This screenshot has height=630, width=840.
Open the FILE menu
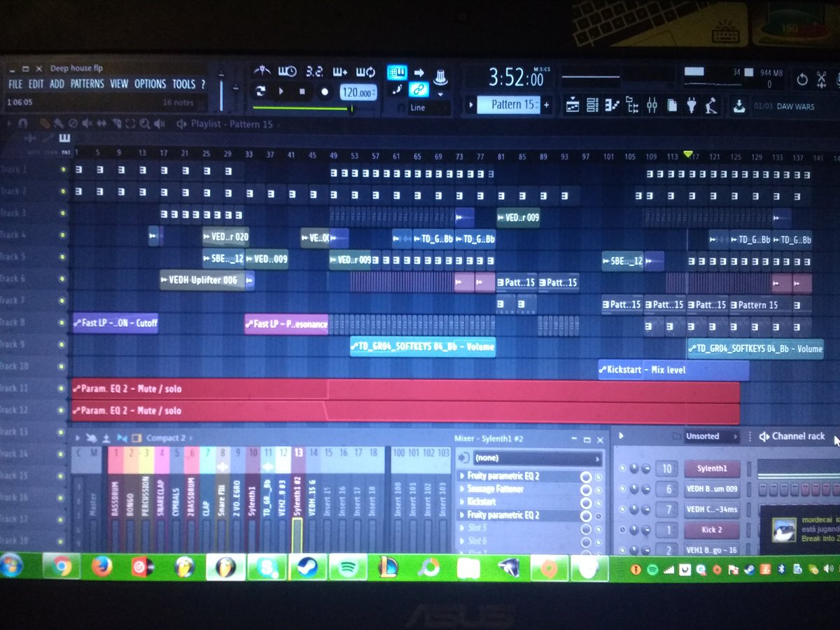15,84
